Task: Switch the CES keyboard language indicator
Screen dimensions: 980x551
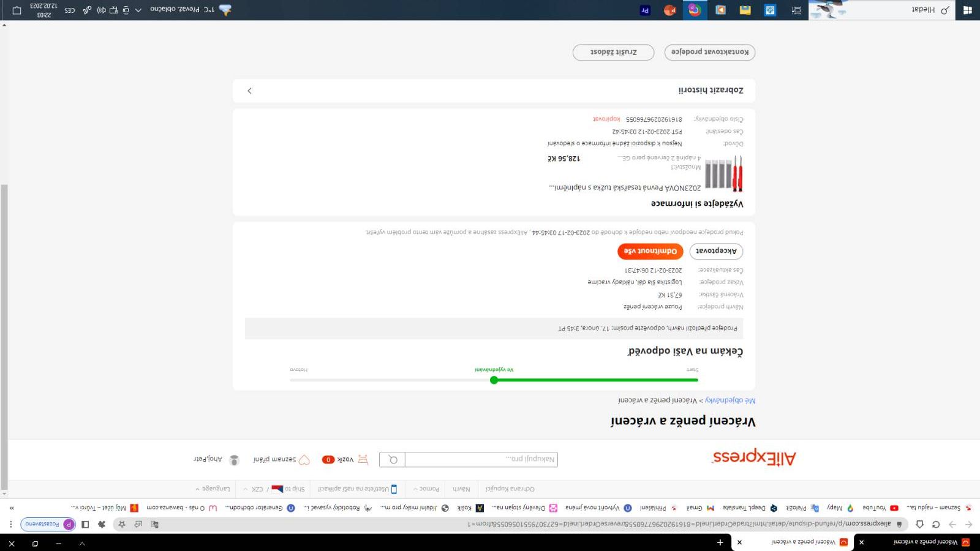Action: [x=70, y=10]
